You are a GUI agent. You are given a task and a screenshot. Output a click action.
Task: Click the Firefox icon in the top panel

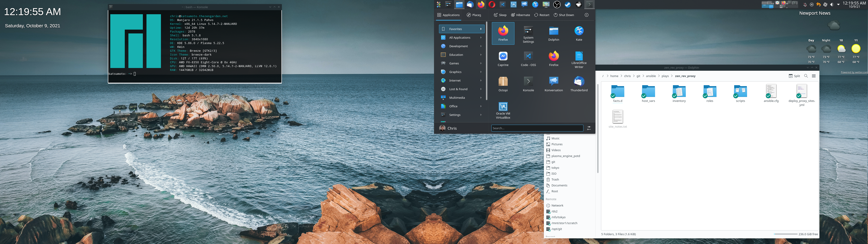pos(481,4)
